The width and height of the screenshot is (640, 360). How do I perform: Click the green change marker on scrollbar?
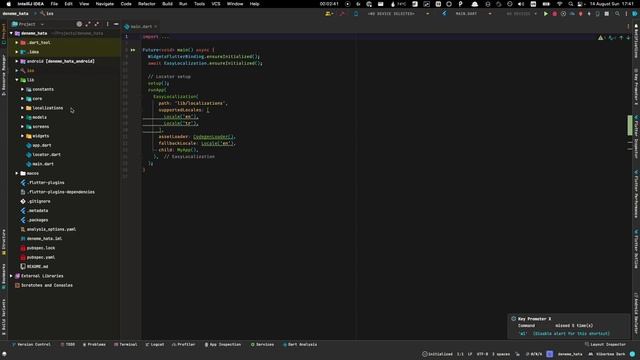[x=630, y=125]
